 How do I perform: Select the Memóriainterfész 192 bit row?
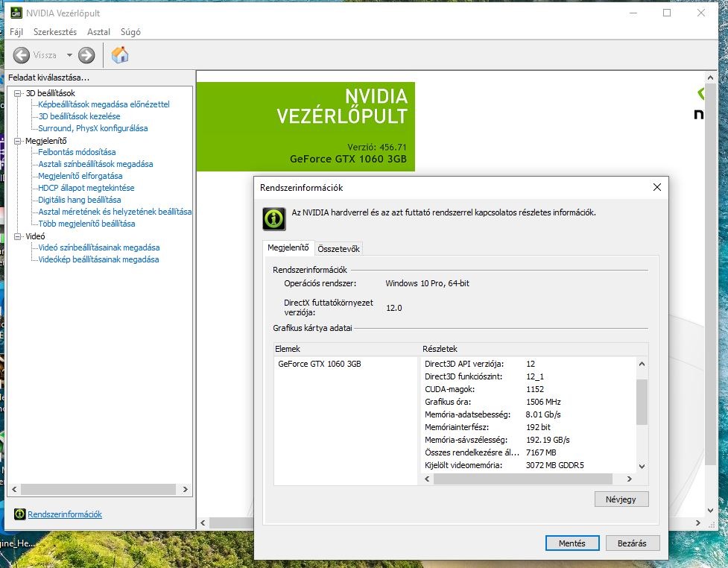pos(487,427)
